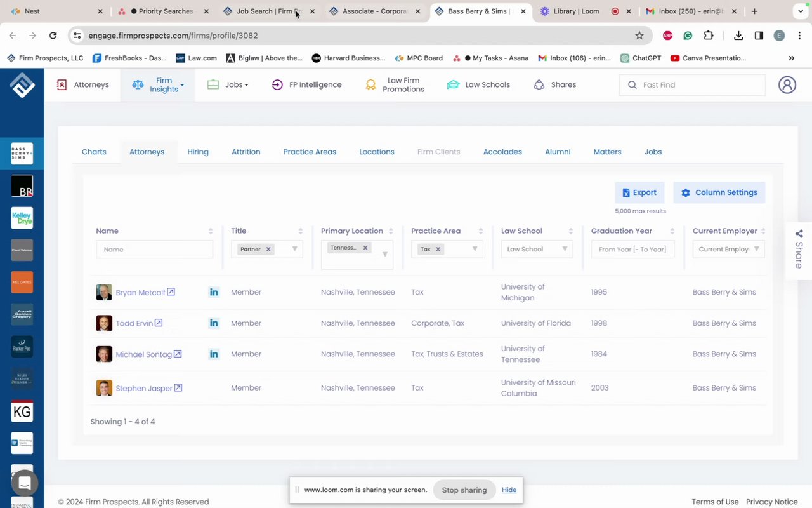Switch to the Charts tab
Screen dimensions: 812x508
coord(94,152)
